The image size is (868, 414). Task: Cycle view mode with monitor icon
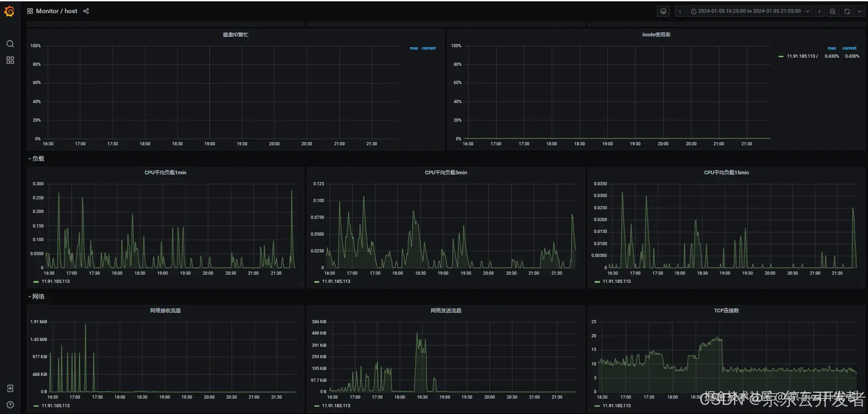click(663, 11)
